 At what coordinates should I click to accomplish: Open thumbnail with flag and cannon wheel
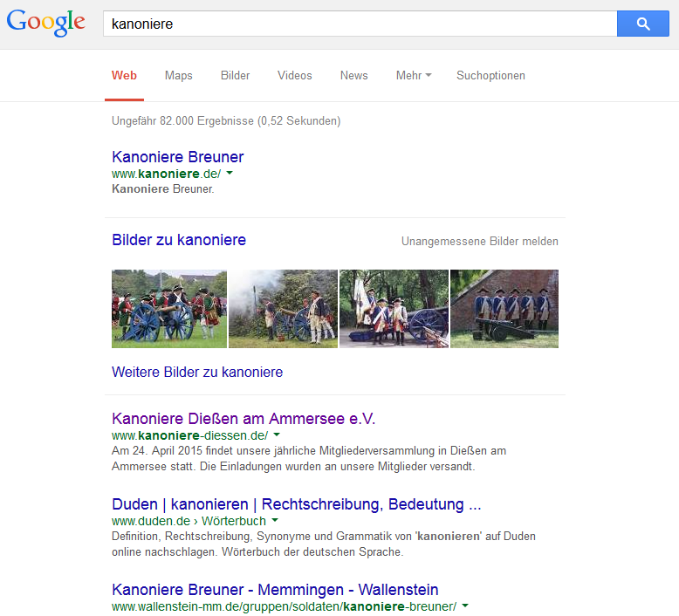click(x=394, y=309)
